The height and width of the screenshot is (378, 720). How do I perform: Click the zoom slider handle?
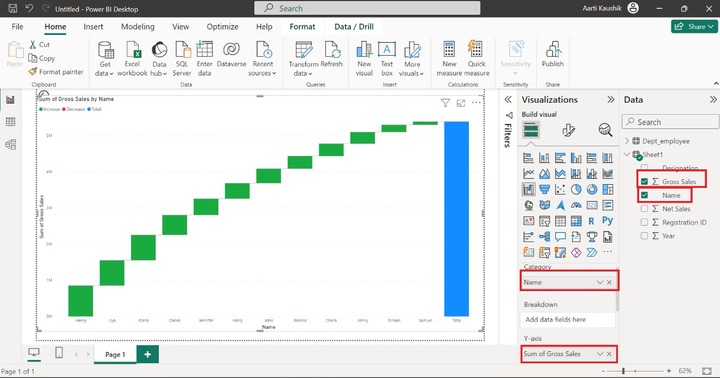click(623, 370)
